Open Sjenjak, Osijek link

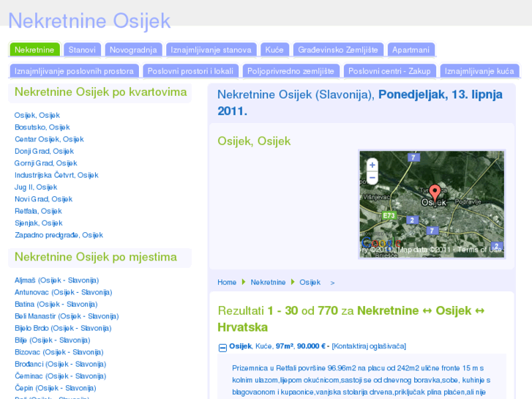click(38, 223)
